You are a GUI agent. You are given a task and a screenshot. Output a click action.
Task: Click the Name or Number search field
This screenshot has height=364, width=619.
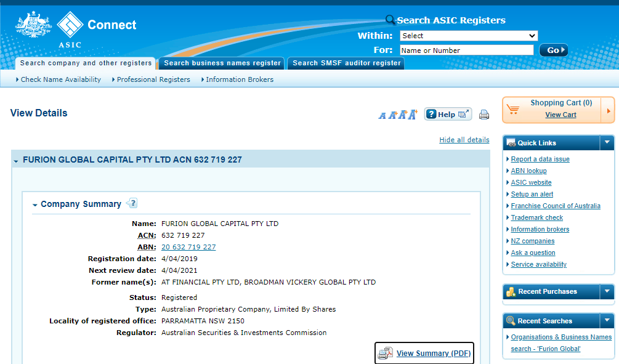coord(466,51)
